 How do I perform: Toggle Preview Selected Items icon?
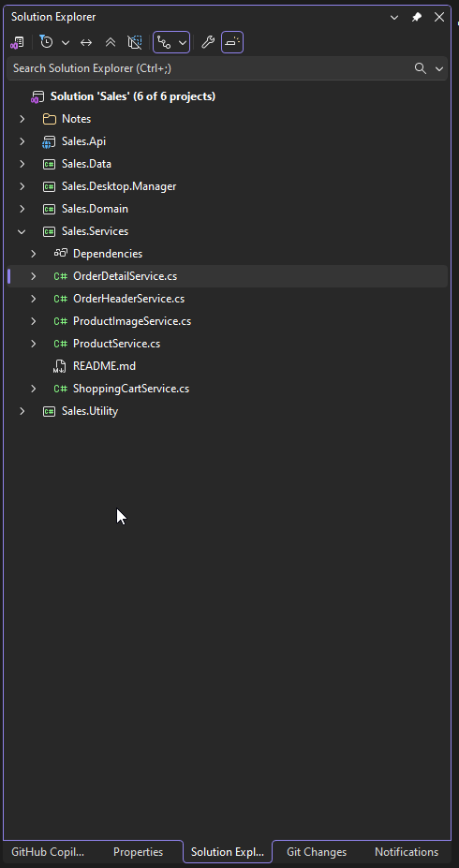(232, 42)
